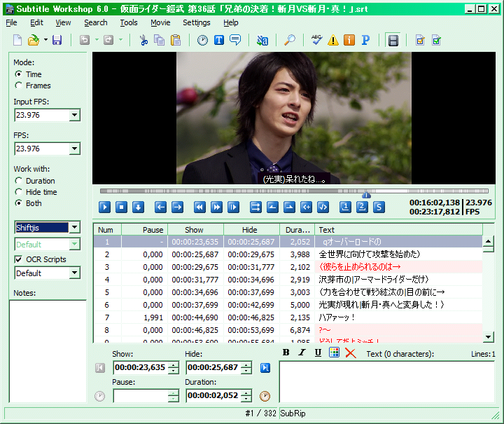
Task: Jump to next subtitle with right arrow
Action: pyautogui.click(x=177, y=207)
